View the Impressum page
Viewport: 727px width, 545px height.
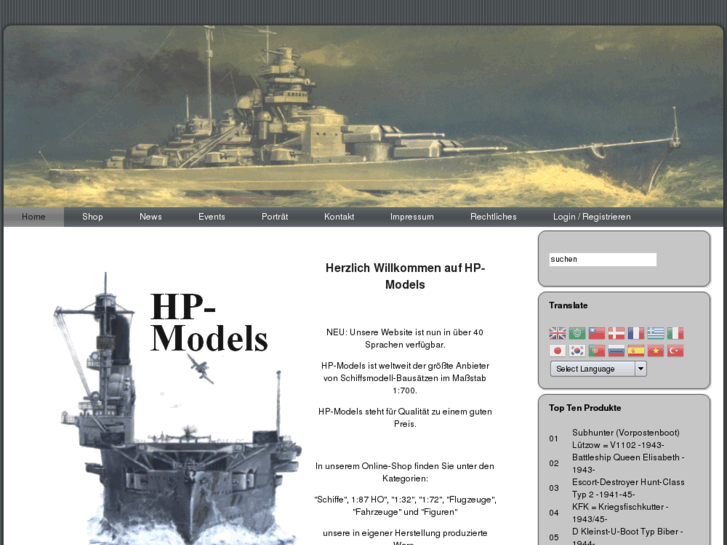click(x=412, y=217)
